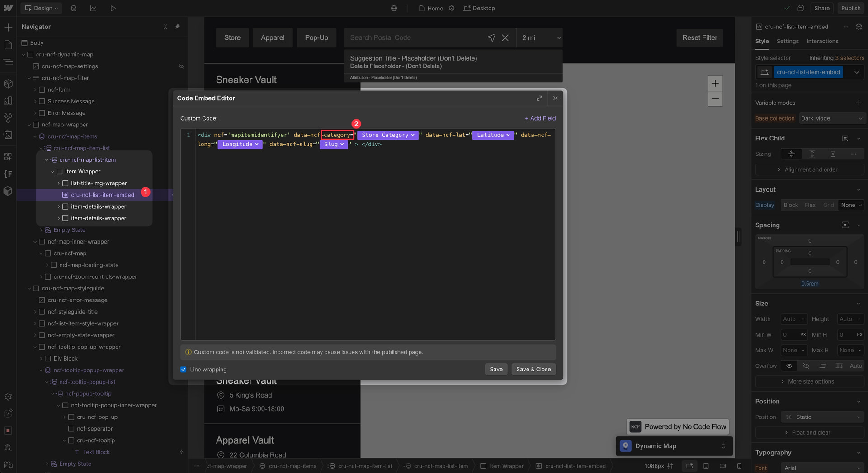The width and height of the screenshot is (868, 473).
Task: Expand Alignment and order section
Action: click(810, 170)
